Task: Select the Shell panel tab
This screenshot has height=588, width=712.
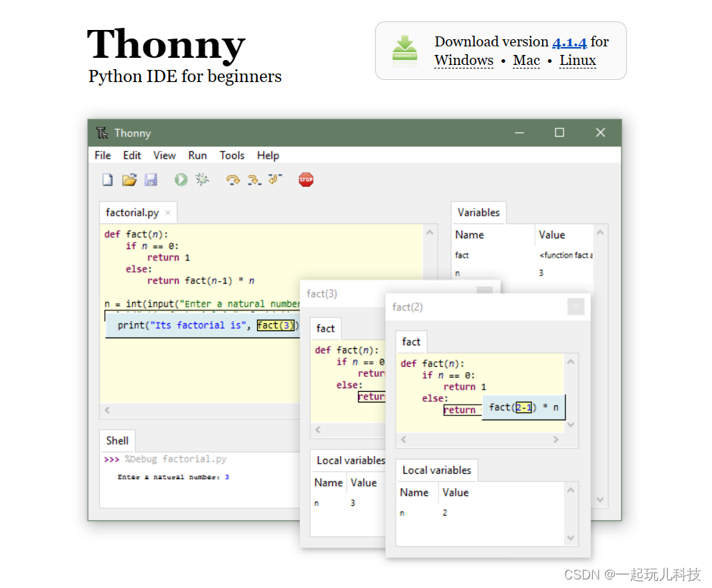Action: [117, 440]
